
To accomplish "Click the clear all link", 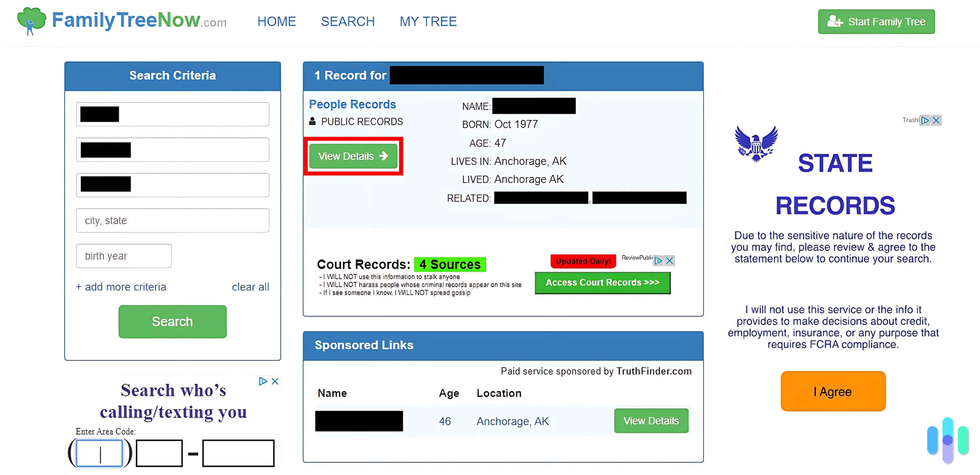I will (250, 287).
